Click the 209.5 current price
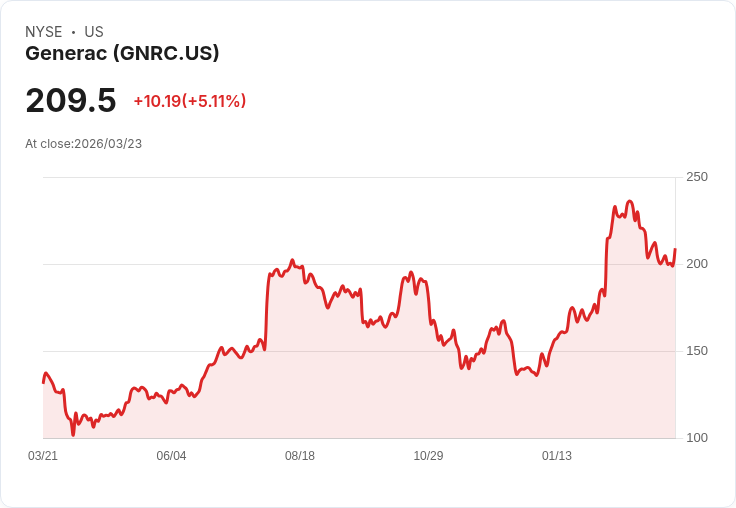736x508 pixels. pyautogui.click(x=70, y=100)
